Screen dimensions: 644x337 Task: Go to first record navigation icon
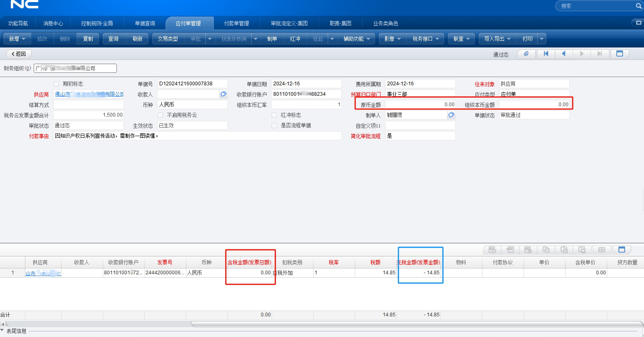point(546,54)
